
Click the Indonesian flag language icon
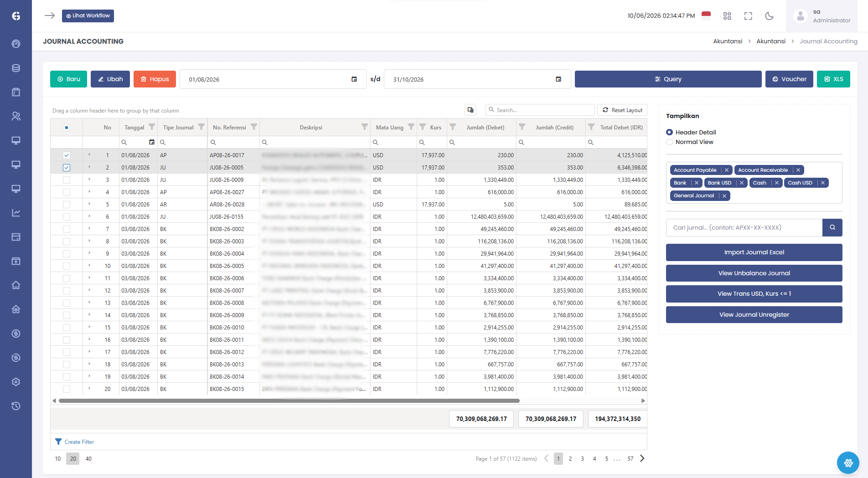(x=706, y=15)
